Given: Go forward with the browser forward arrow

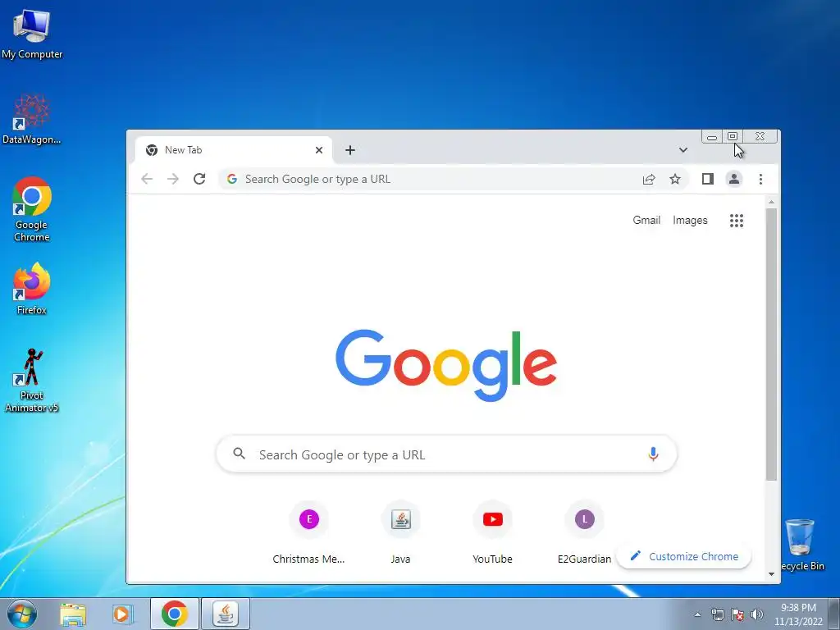Looking at the screenshot, I should coord(173,179).
